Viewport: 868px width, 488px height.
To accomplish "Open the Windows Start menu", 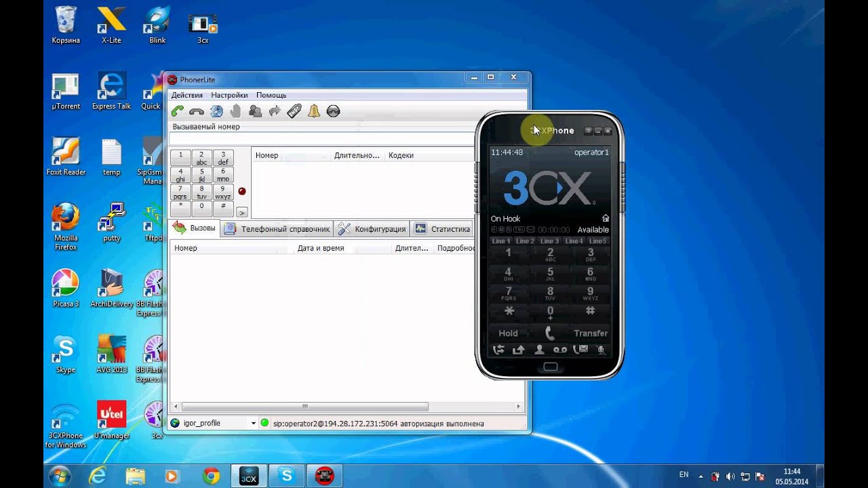I will point(59,475).
